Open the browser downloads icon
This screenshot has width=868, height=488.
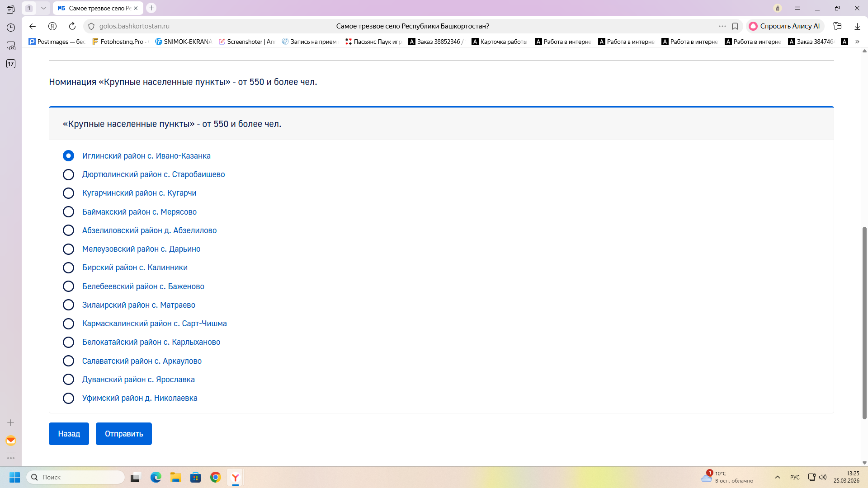[857, 26]
